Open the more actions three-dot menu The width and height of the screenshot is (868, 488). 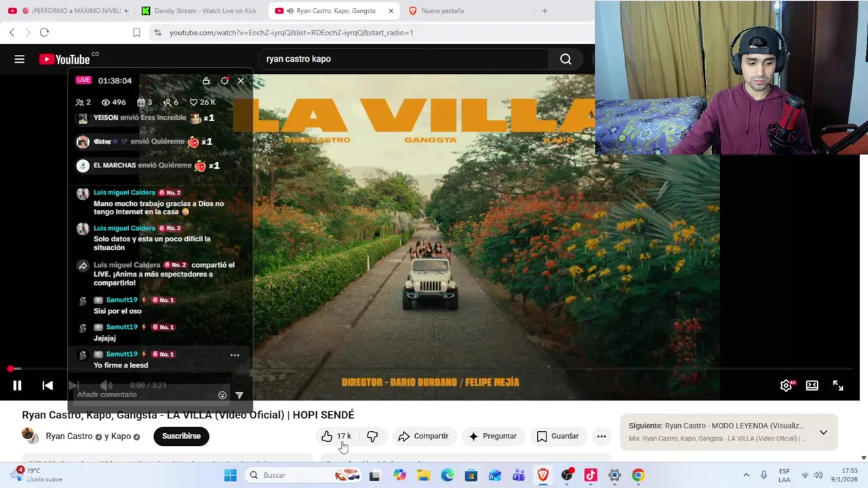601,436
